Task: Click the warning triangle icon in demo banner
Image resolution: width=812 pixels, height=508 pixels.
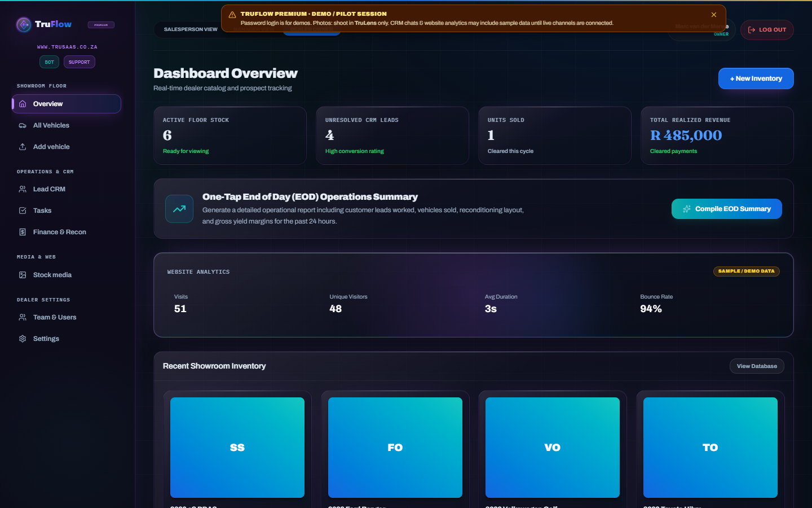Action: pos(232,14)
